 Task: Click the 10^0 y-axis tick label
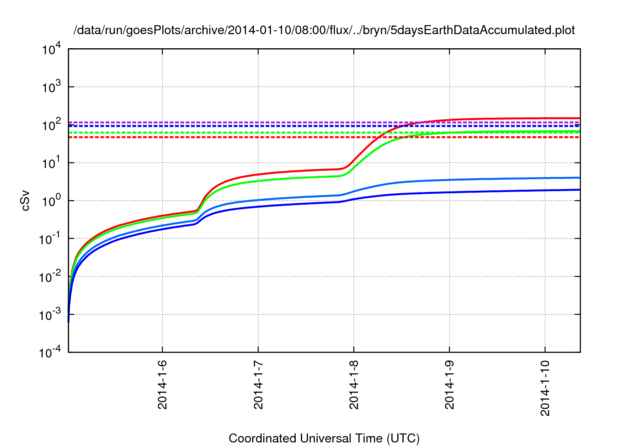point(50,200)
